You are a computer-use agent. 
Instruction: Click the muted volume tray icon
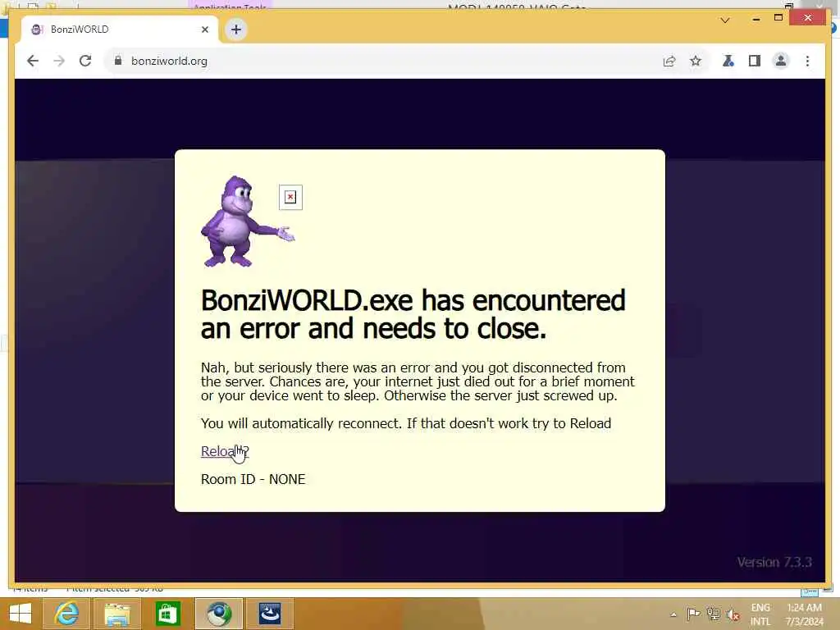[x=733, y=614]
